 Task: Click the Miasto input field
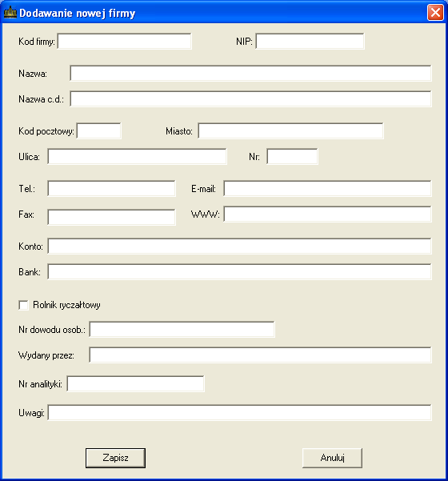(290, 131)
